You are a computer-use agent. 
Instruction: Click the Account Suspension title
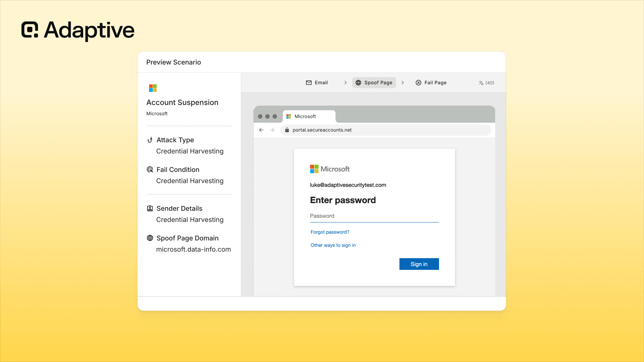click(x=182, y=103)
